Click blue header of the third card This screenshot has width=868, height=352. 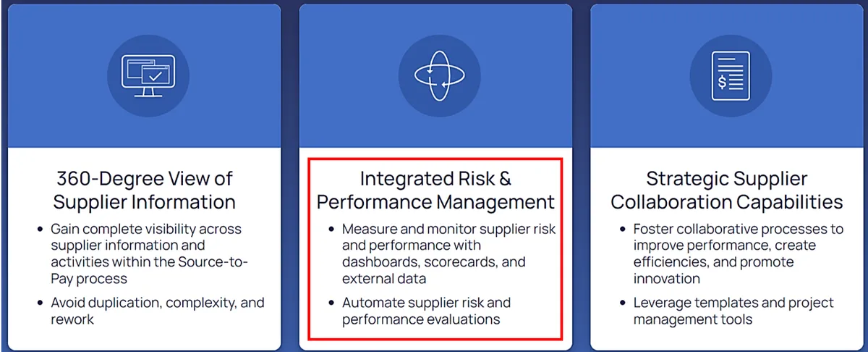(x=727, y=75)
